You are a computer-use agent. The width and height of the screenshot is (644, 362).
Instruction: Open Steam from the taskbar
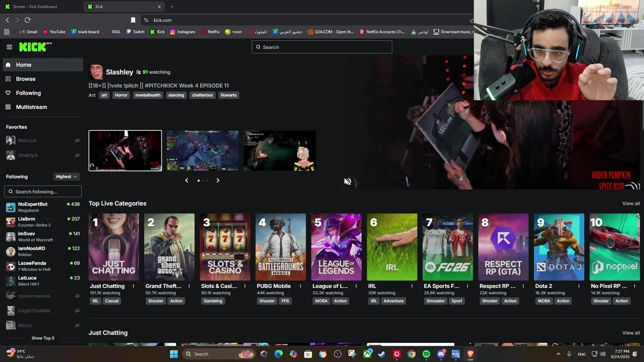pyautogui.click(x=382, y=354)
